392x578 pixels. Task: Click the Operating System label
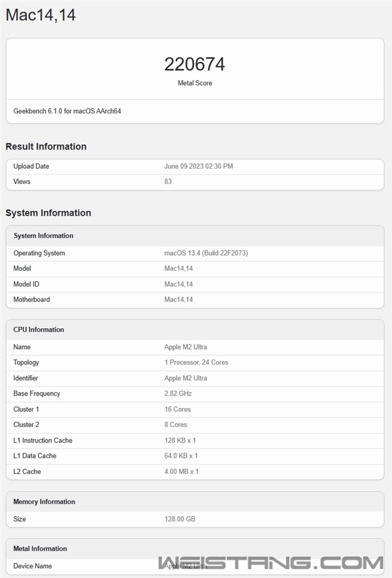[39, 253]
